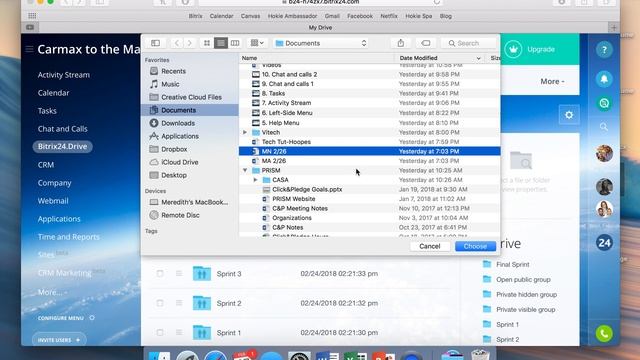
Task: Open notifications bell icon
Action: [x=604, y=79]
